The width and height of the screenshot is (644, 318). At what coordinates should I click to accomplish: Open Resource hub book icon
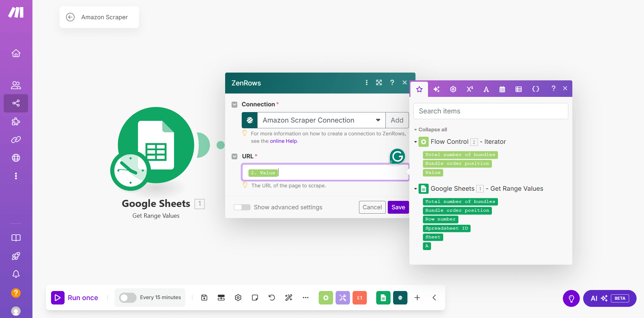click(x=16, y=238)
